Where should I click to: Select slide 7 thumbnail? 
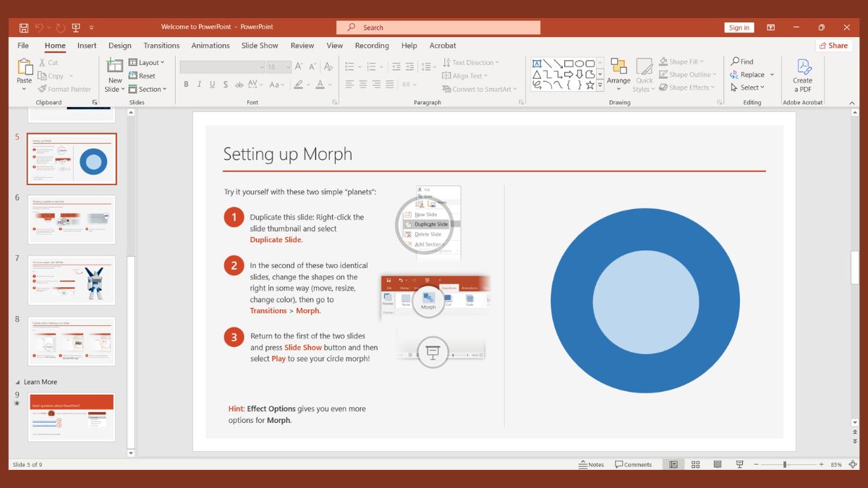tap(71, 281)
